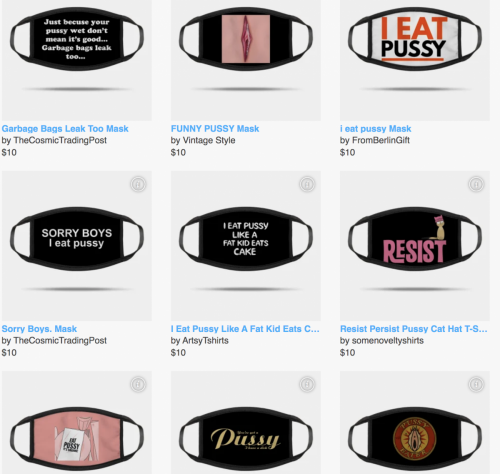Select the Garbage Bags text mask thumbnail

click(x=77, y=60)
